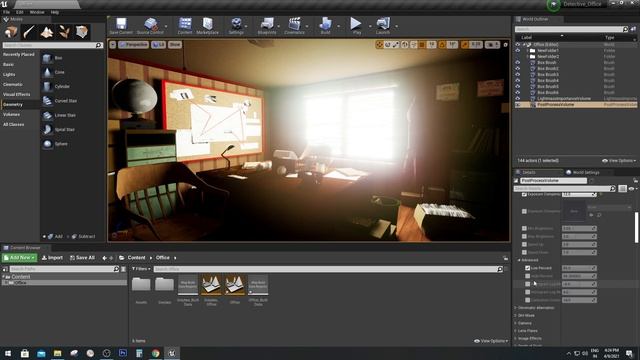This screenshot has height=360, width=640.
Task: Open the Edit menu
Action: [20, 12]
